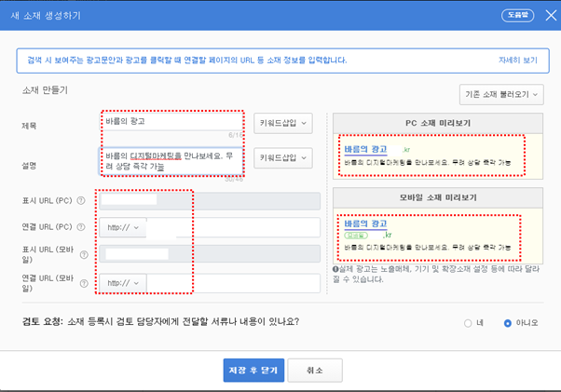Click 저장 후 닫기 button
Screen dimensions: 561x392
(253, 371)
